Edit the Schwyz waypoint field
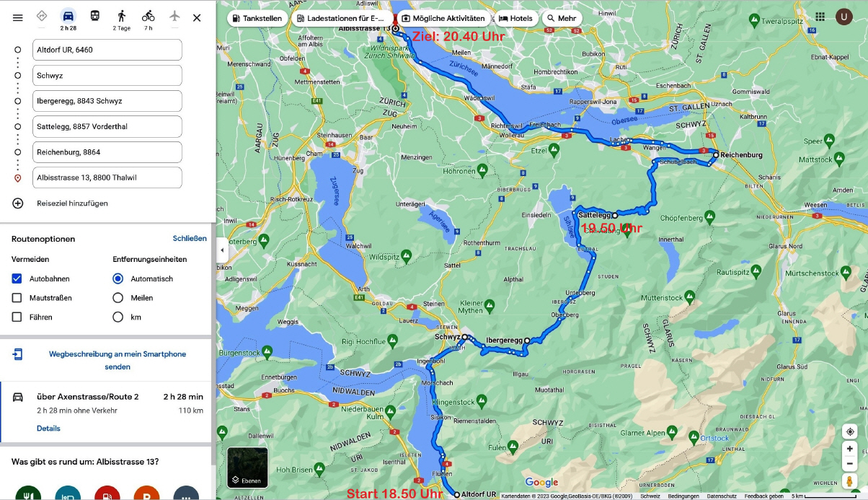 107,76
